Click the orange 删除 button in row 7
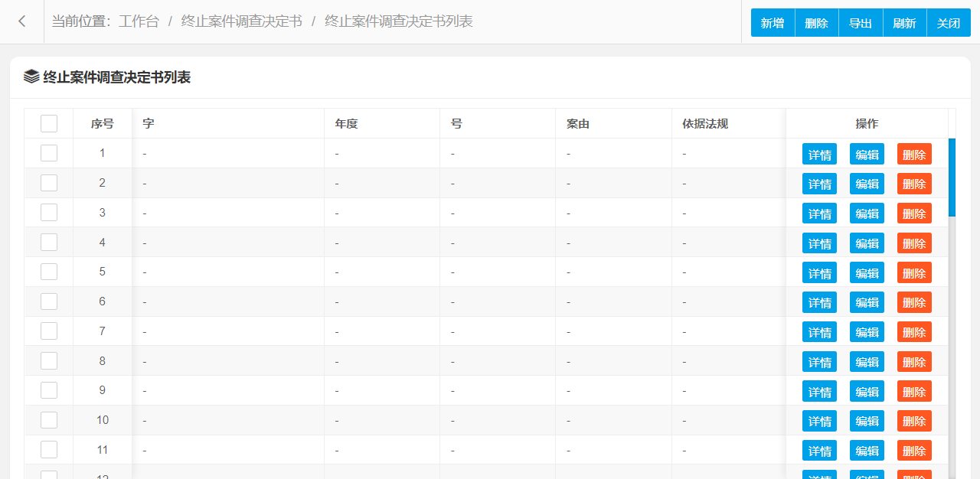980x479 pixels. (914, 332)
